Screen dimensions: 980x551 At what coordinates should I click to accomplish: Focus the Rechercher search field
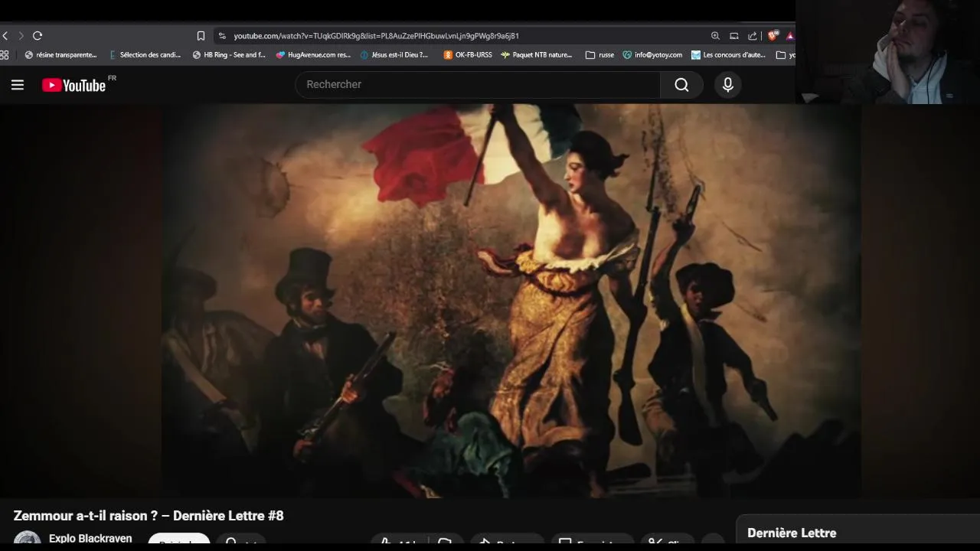click(x=478, y=85)
